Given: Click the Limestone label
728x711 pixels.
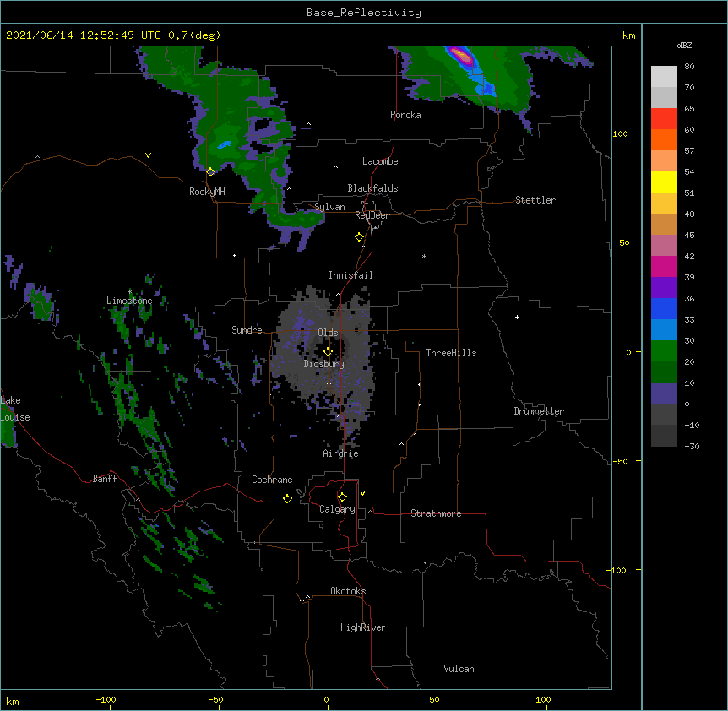Looking at the screenshot, I should coord(129,301).
